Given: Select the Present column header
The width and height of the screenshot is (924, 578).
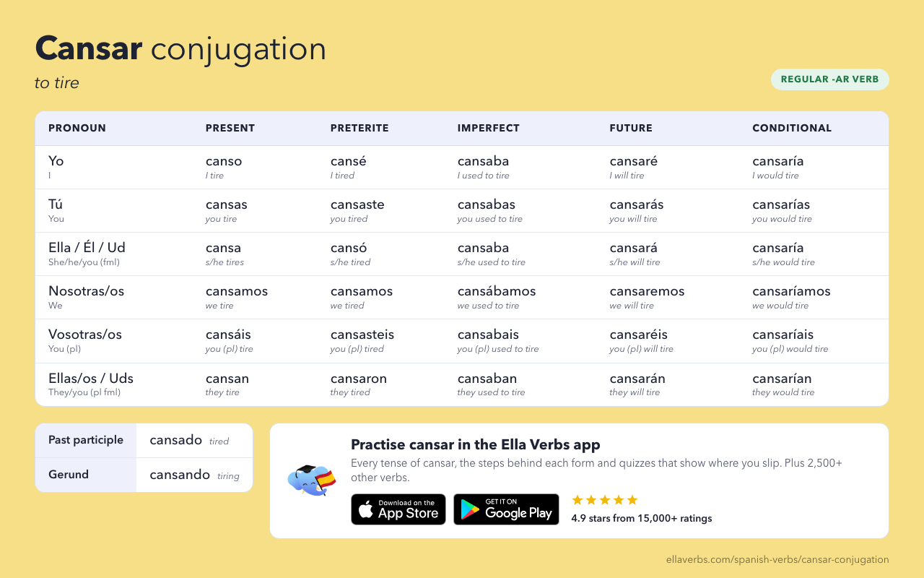Looking at the screenshot, I should pos(230,128).
